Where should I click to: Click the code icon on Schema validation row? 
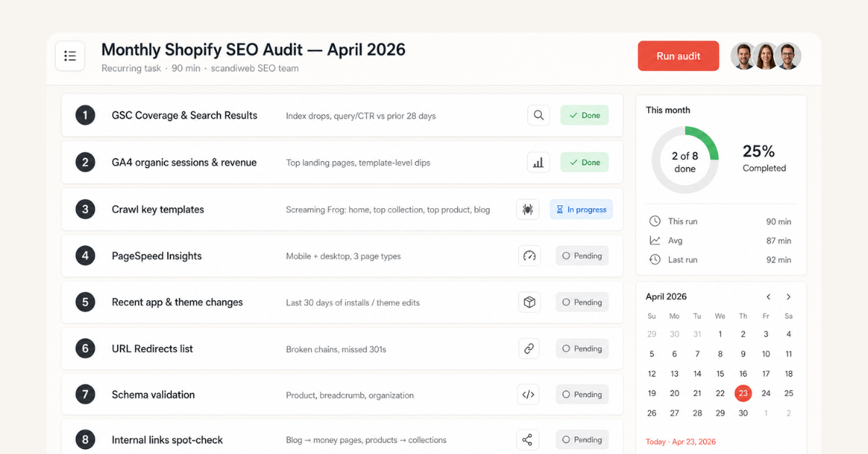[528, 394]
